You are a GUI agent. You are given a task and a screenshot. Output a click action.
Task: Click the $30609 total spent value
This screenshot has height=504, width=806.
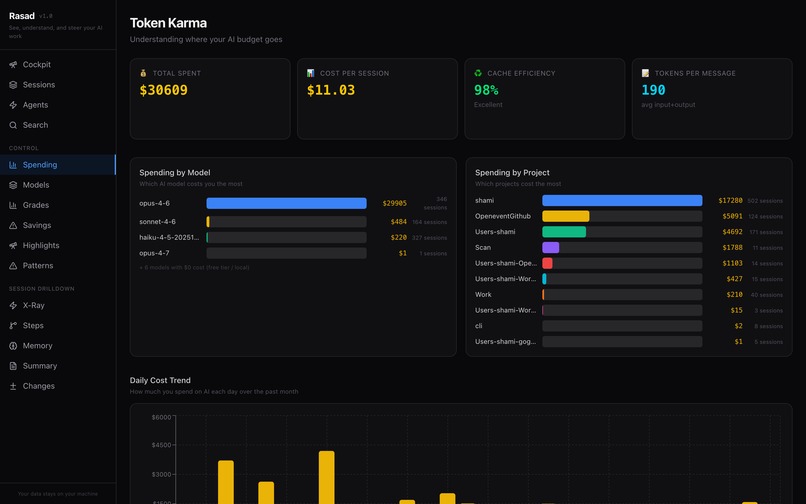coord(163,90)
